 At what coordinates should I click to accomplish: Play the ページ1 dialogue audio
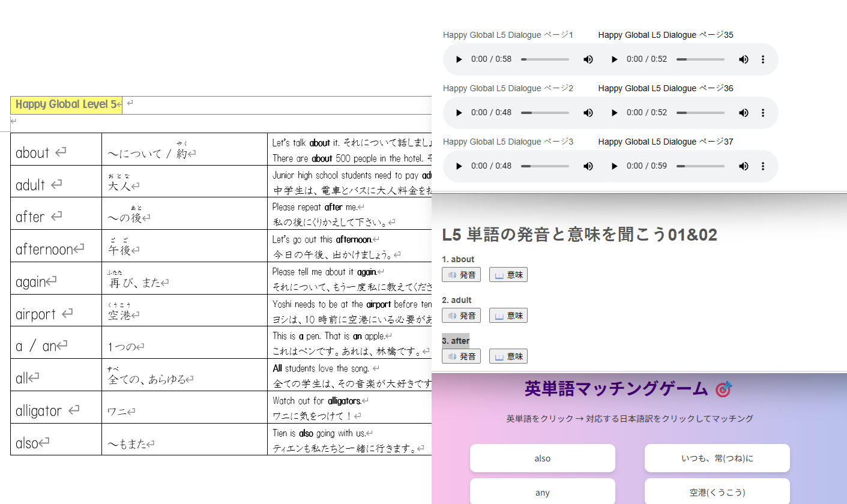(459, 59)
